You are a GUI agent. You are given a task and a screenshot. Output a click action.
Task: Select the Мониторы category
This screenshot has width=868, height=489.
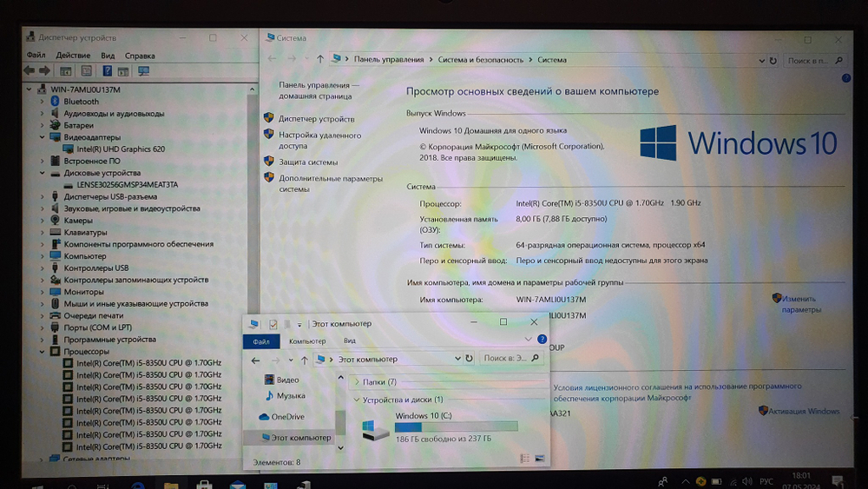point(83,292)
